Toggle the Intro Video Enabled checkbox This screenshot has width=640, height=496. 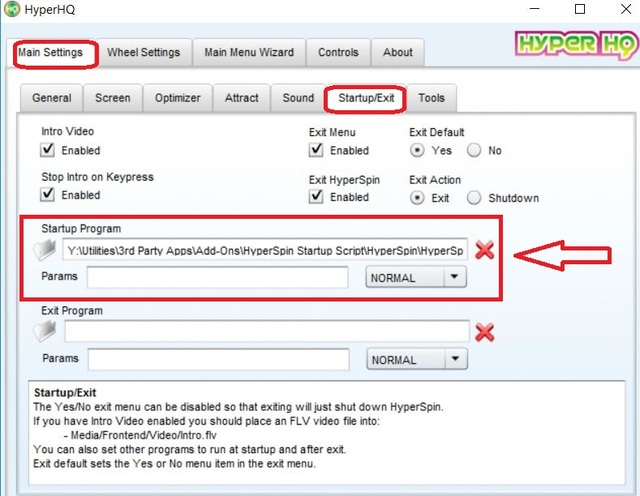[x=48, y=150]
